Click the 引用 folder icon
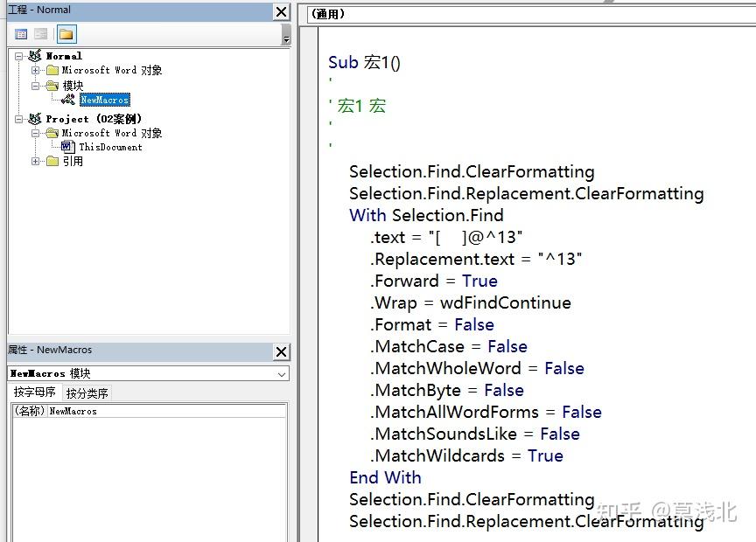Screen dimensions: 756x542 (x=52, y=162)
